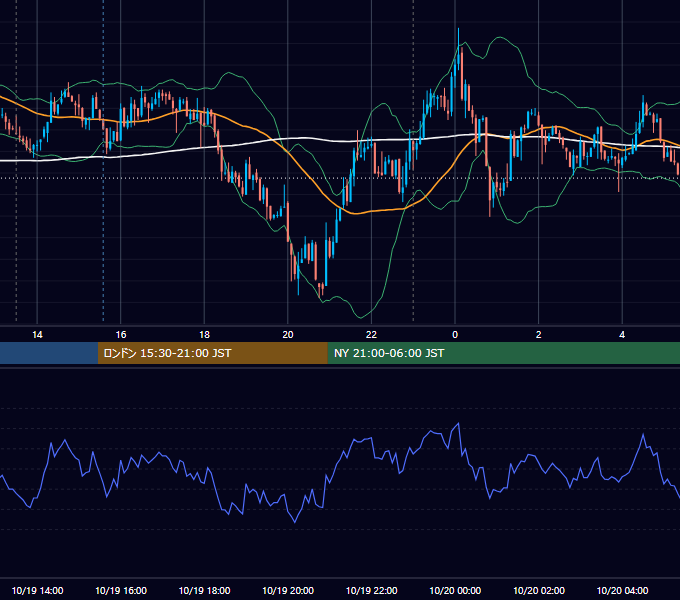Image resolution: width=680 pixels, height=600 pixels.
Task: Click hour label 14 on price chart axis
Action: (37, 335)
